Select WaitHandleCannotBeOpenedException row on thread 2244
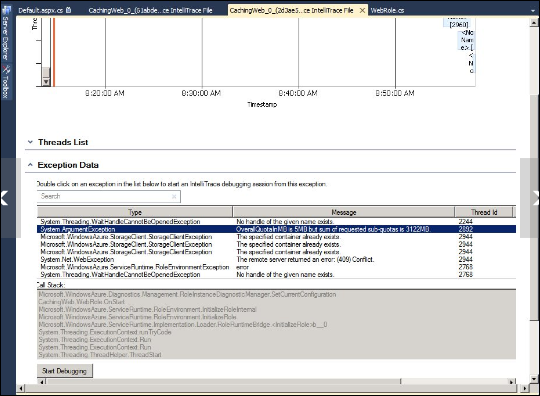Screen dimensions: 540x396 click(276, 221)
